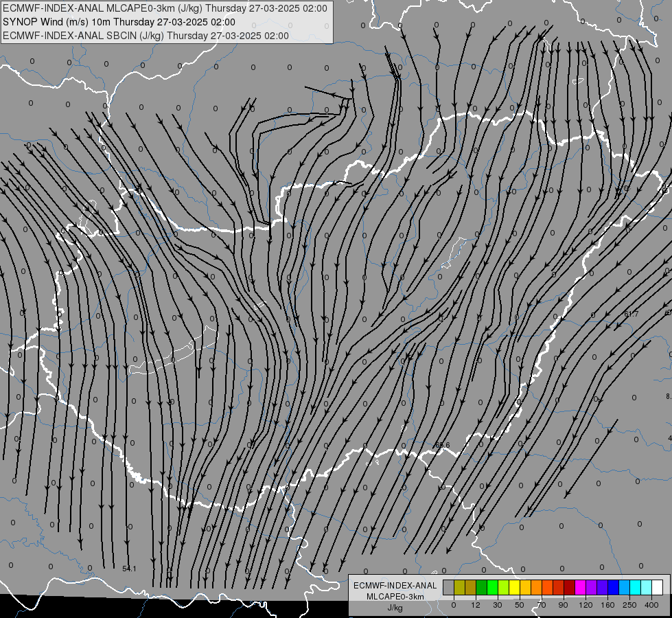Click the map value '61.7'
The image size is (672, 618).
coord(631,314)
